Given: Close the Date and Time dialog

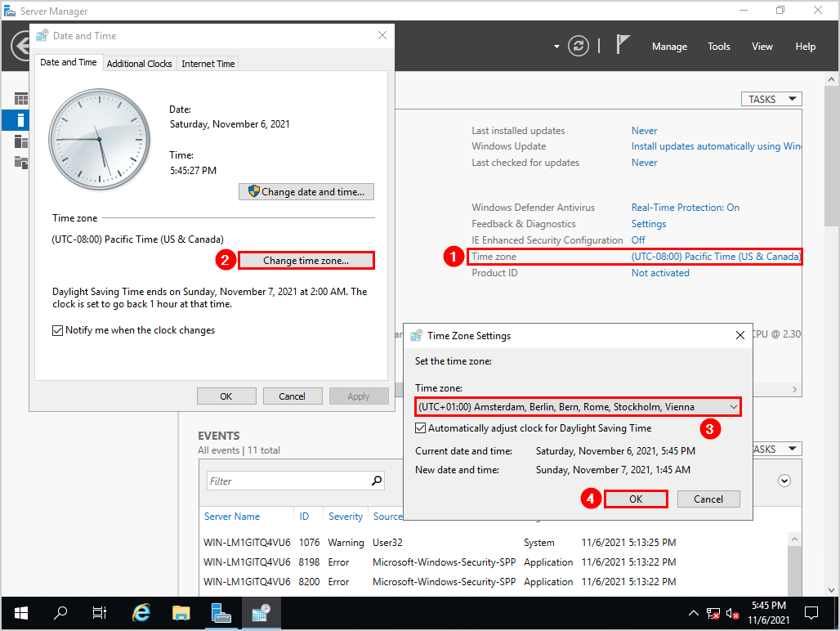Looking at the screenshot, I should tap(382, 35).
